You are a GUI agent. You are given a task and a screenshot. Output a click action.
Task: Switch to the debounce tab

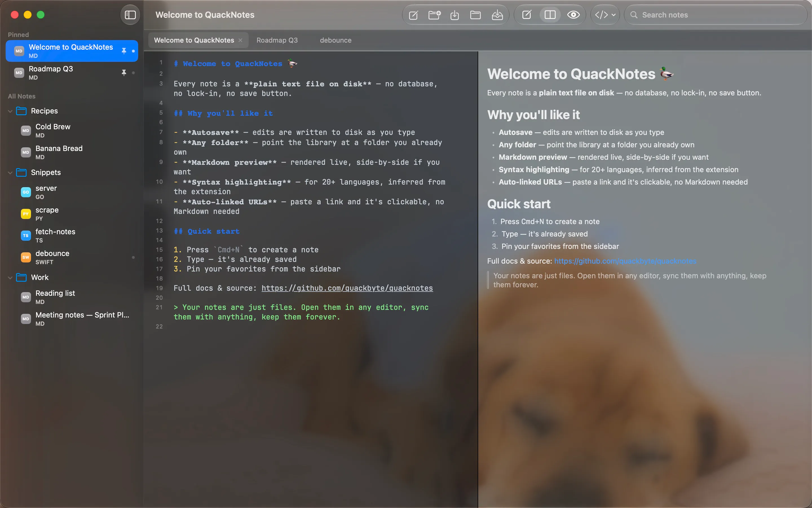pos(336,40)
